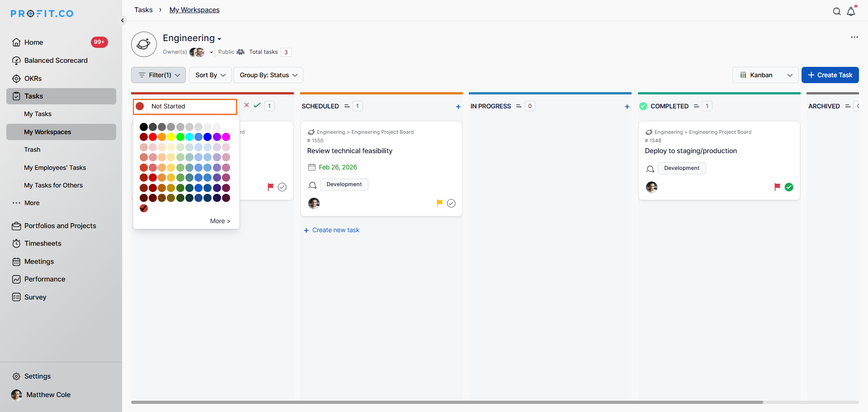Mark Review technical feasibility task complete

[451, 203]
